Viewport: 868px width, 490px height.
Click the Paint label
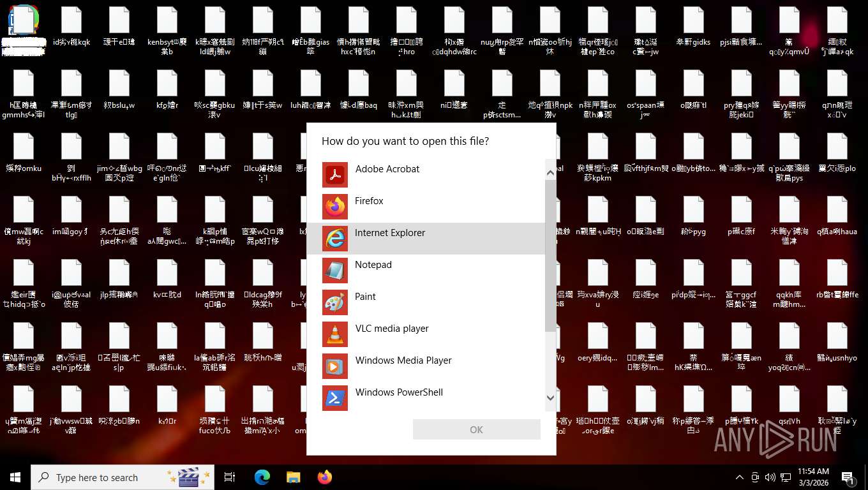[366, 297]
